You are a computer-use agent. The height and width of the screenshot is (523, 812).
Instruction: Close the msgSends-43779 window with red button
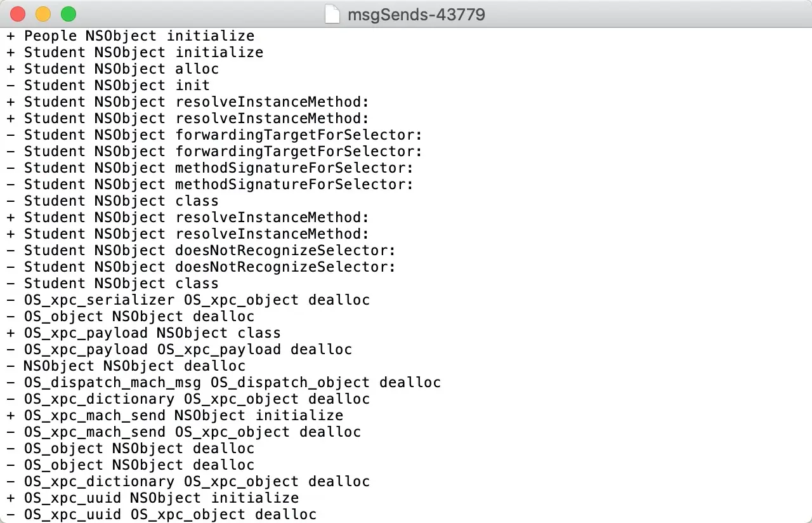click(x=18, y=14)
